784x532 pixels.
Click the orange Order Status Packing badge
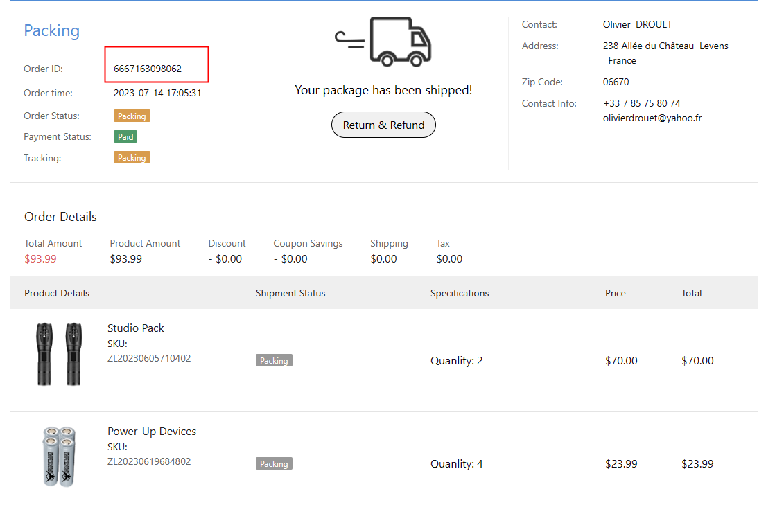click(x=132, y=116)
